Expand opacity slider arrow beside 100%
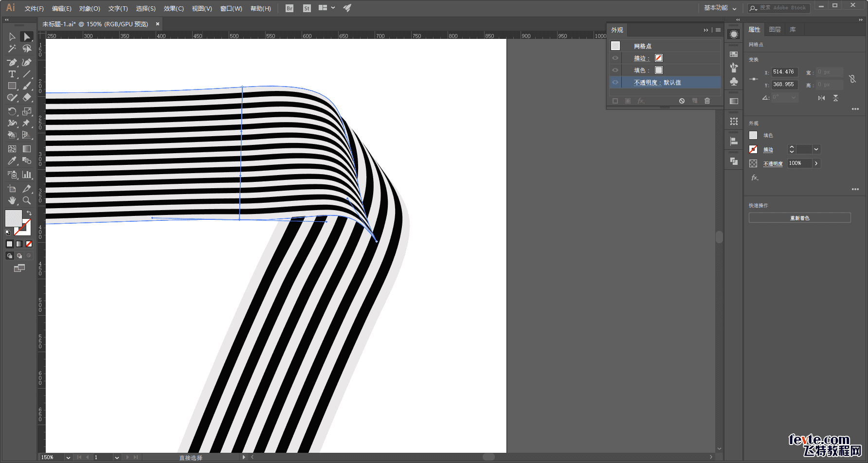Image resolution: width=868 pixels, height=463 pixels. pyautogui.click(x=816, y=163)
